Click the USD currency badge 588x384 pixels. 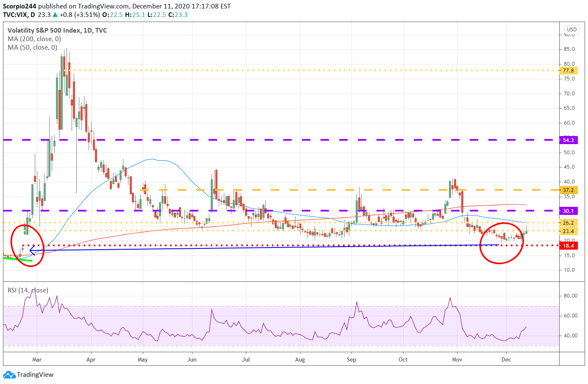572,30
